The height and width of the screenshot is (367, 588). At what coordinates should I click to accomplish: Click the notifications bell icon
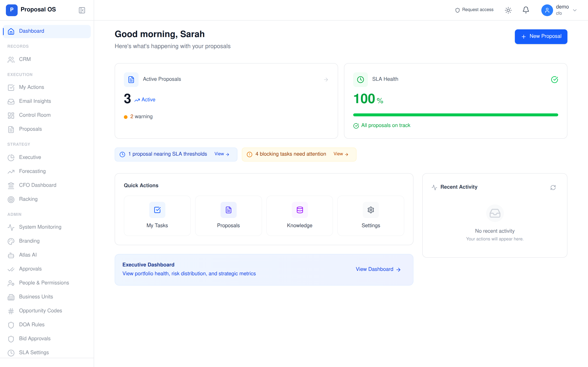click(526, 10)
